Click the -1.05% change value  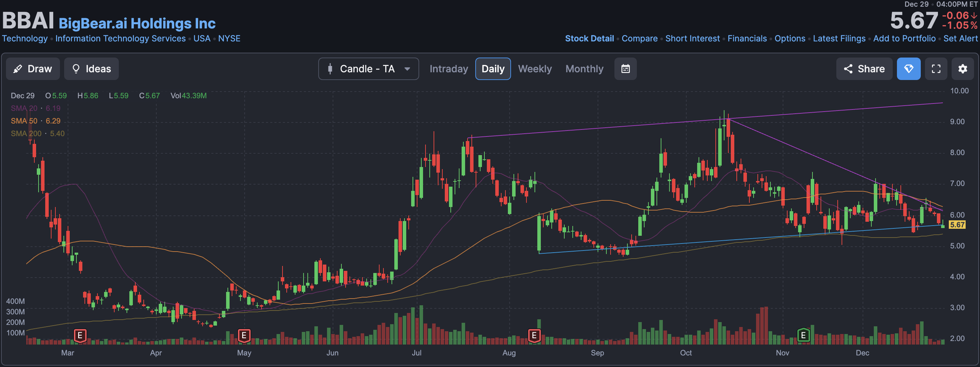tap(959, 26)
